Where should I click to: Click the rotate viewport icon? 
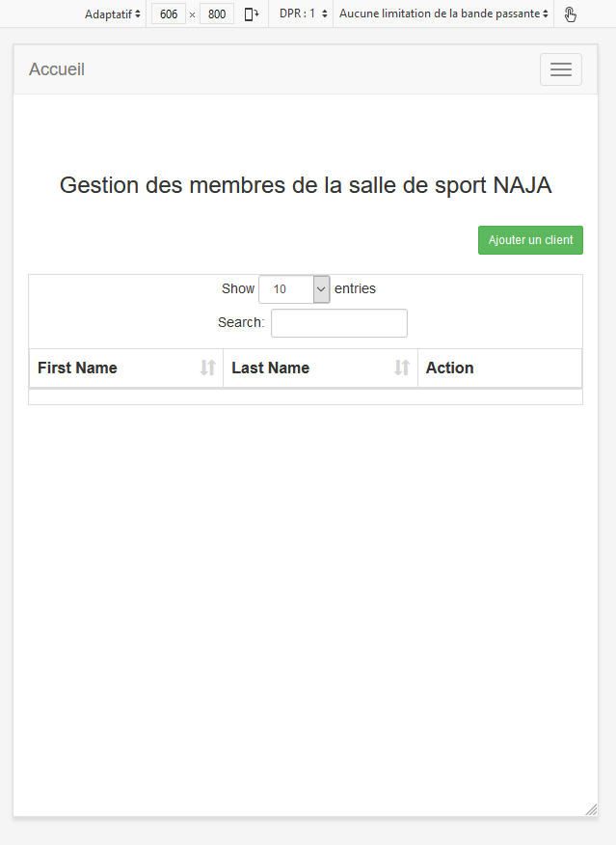coord(252,14)
